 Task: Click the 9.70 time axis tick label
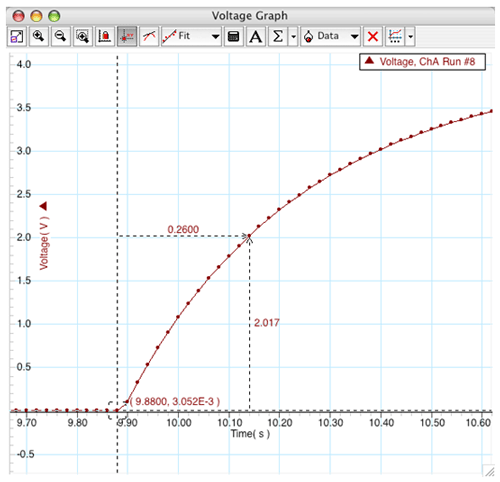coord(27,423)
